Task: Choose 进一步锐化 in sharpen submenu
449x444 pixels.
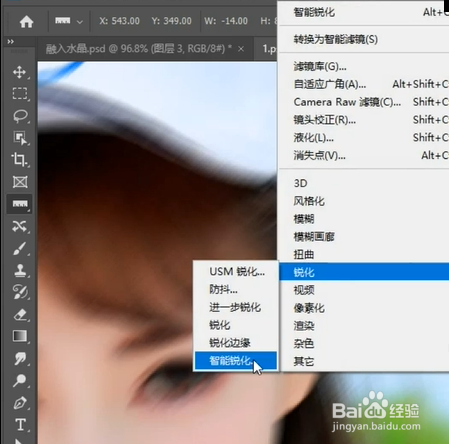Action: [236, 307]
